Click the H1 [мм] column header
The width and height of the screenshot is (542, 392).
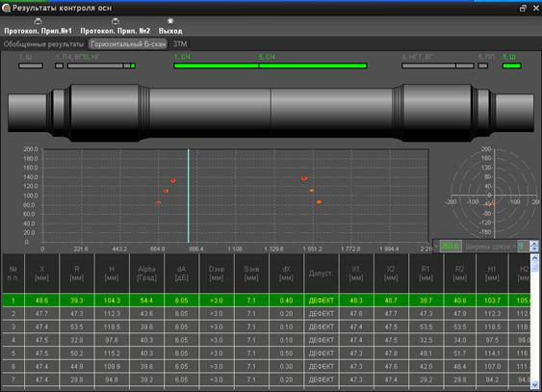[x=492, y=274]
